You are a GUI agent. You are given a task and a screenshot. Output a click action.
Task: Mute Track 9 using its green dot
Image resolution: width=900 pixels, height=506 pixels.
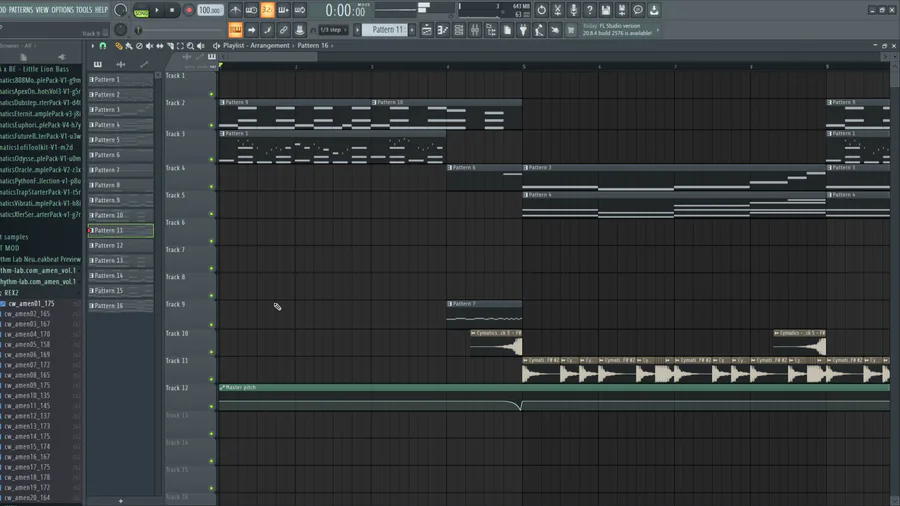(211, 325)
